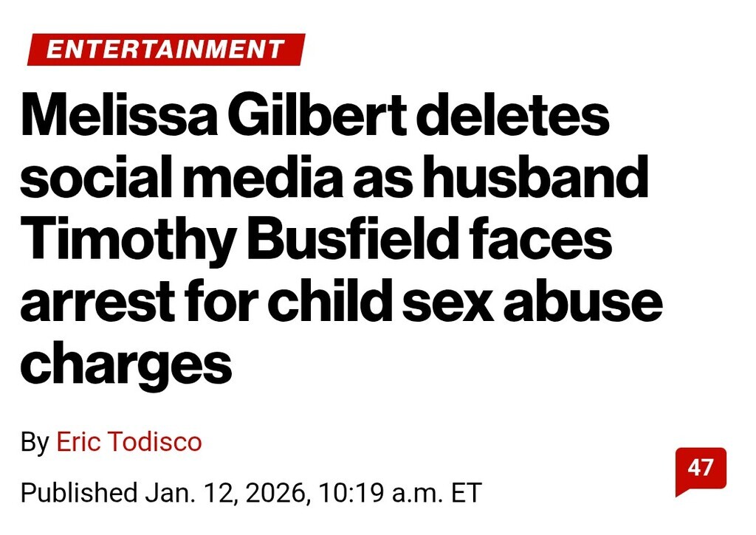Click the red Entertainment category tag

165,49
